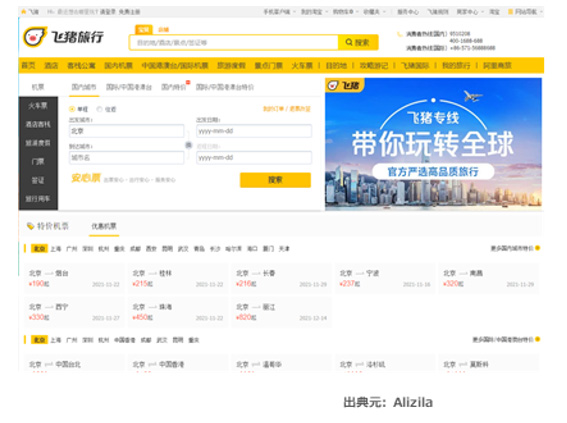The image size is (567, 423).
Task: Open the 阿里商旅 nav item
Action: click(x=497, y=65)
